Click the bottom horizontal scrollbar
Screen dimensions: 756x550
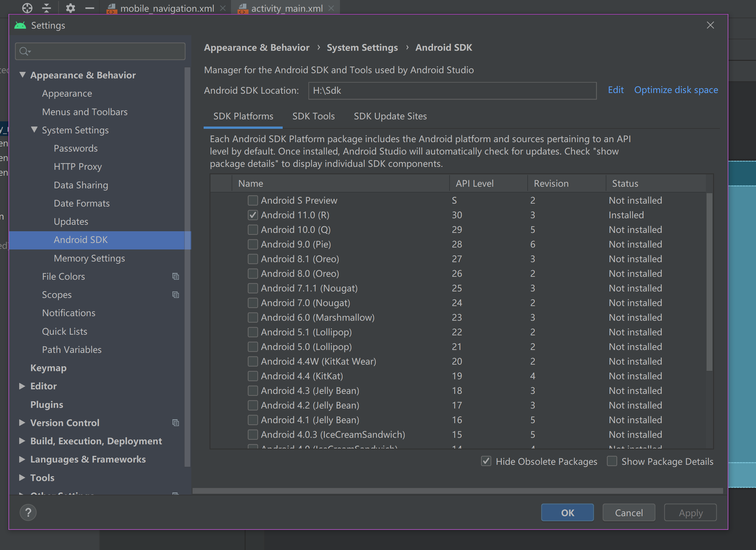[458, 491]
